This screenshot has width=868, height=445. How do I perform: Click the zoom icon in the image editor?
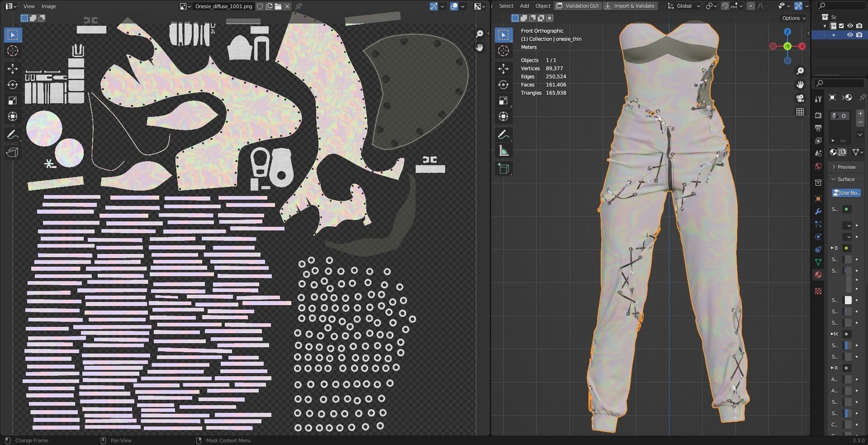(479, 34)
